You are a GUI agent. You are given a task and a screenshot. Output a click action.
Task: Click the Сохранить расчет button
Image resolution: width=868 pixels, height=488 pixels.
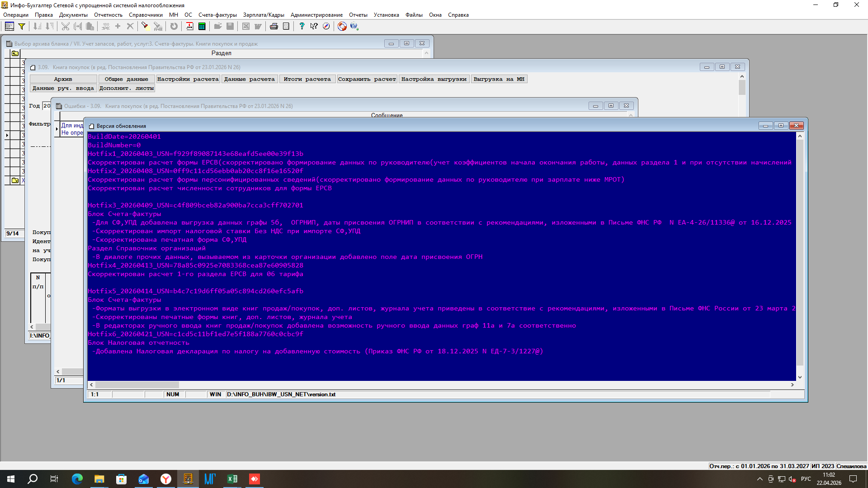(x=367, y=79)
